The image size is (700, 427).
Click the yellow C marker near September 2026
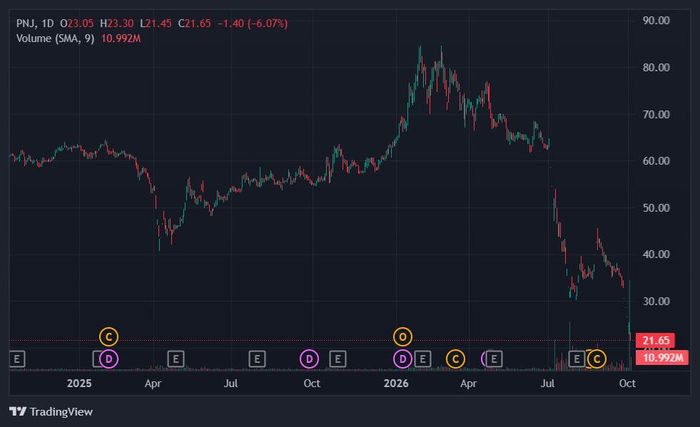point(597,359)
